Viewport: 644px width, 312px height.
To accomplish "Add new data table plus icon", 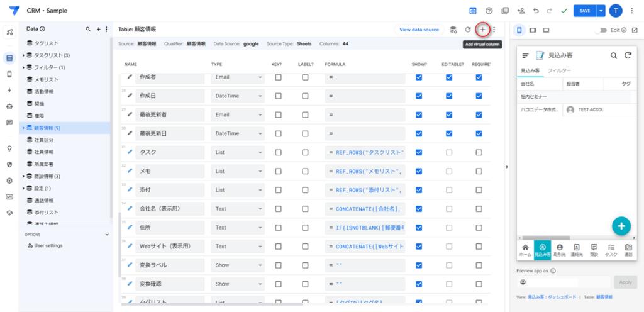I will click(99, 29).
